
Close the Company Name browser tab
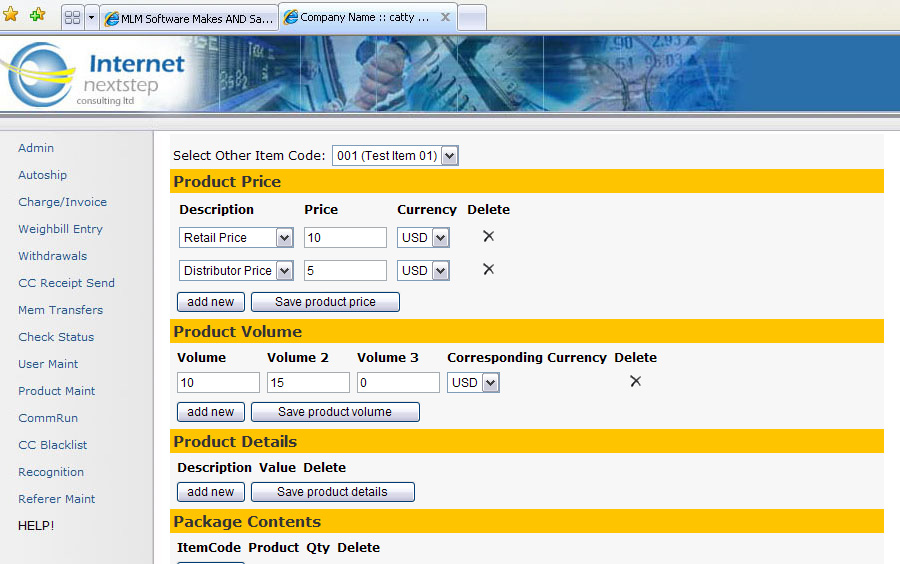click(446, 17)
